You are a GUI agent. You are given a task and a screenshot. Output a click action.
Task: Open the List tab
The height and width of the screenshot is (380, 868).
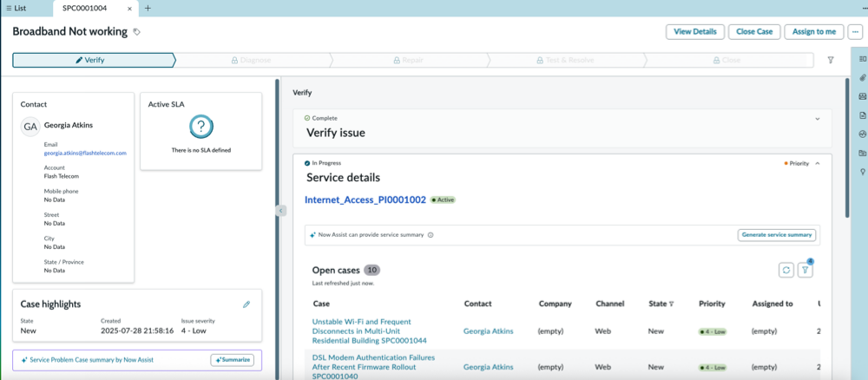(x=16, y=9)
